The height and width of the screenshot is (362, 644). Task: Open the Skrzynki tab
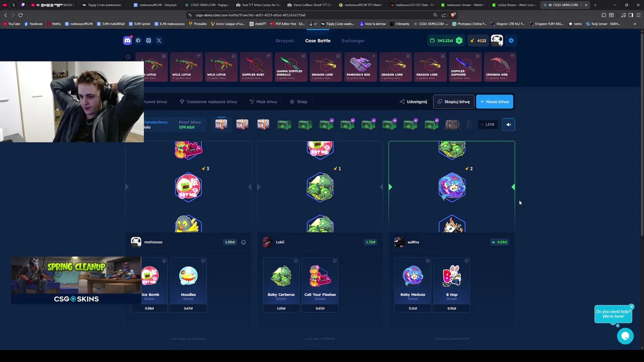[x=285, y=41]
